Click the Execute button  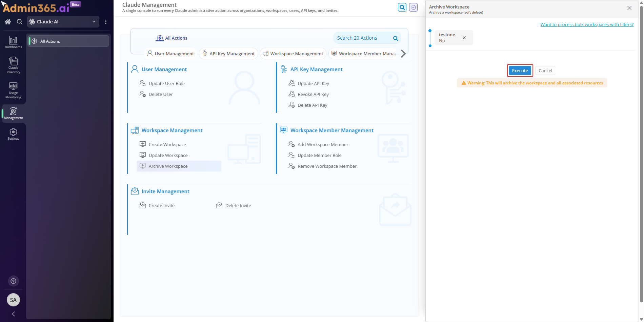520,71
